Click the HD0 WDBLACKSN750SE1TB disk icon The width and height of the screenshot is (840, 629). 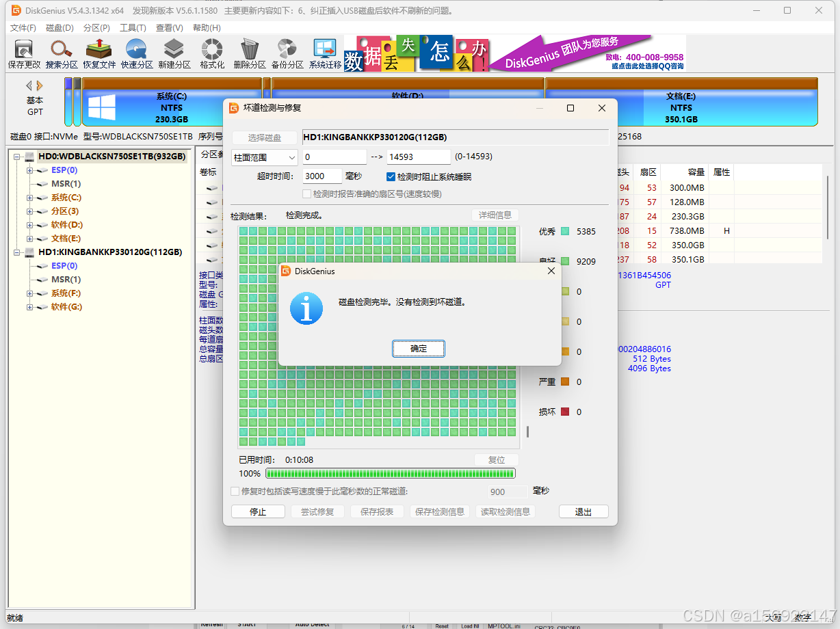[x=29, y=157]
